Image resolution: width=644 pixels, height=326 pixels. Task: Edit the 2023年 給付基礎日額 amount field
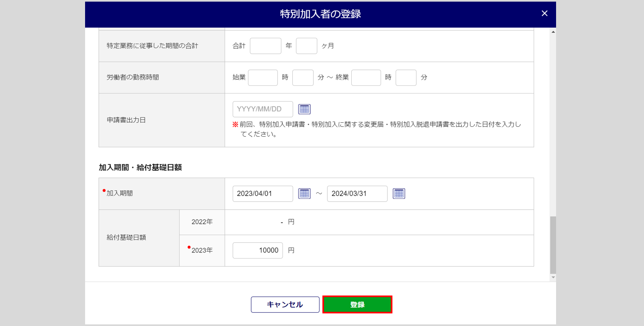tap(258, 250)
